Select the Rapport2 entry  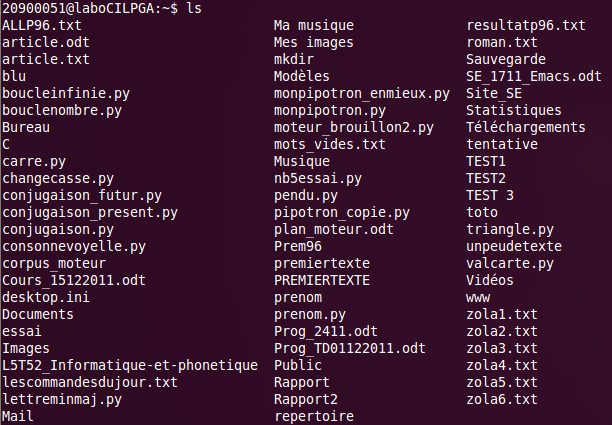(306, 399)
